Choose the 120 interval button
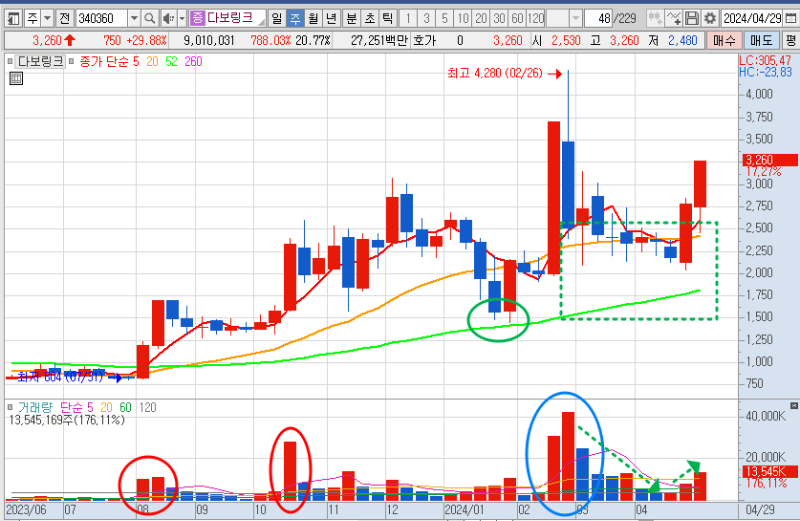800x521 pixels. [536, 19]
